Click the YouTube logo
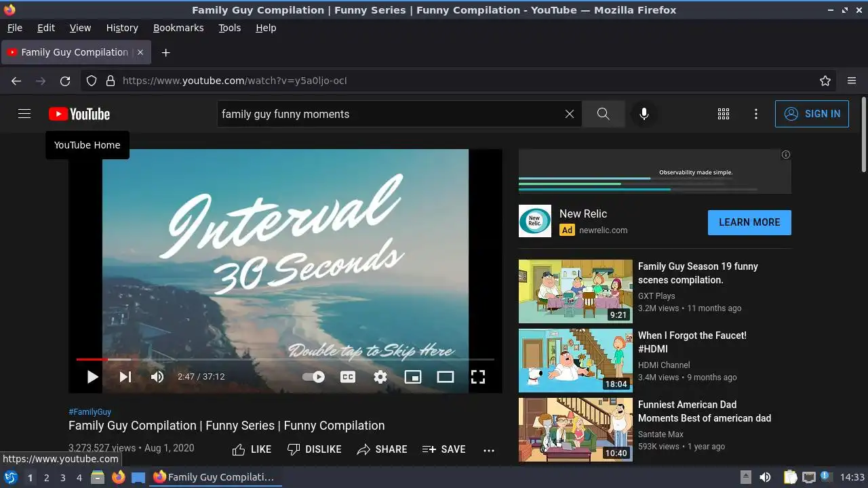 pyautogui.click(x=79, y=114)
